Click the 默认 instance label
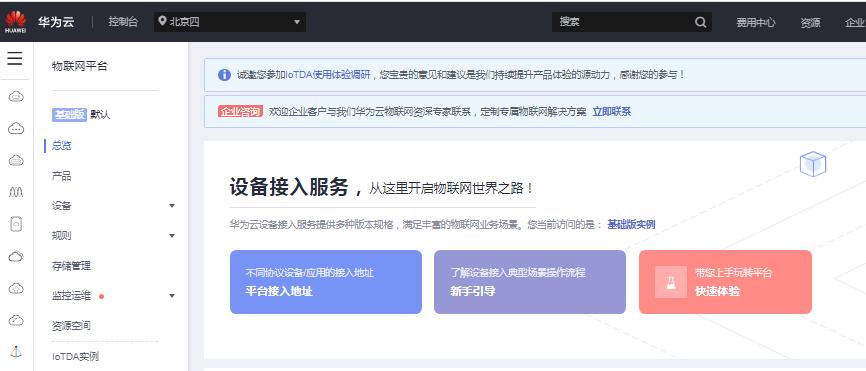 [101, 114]
